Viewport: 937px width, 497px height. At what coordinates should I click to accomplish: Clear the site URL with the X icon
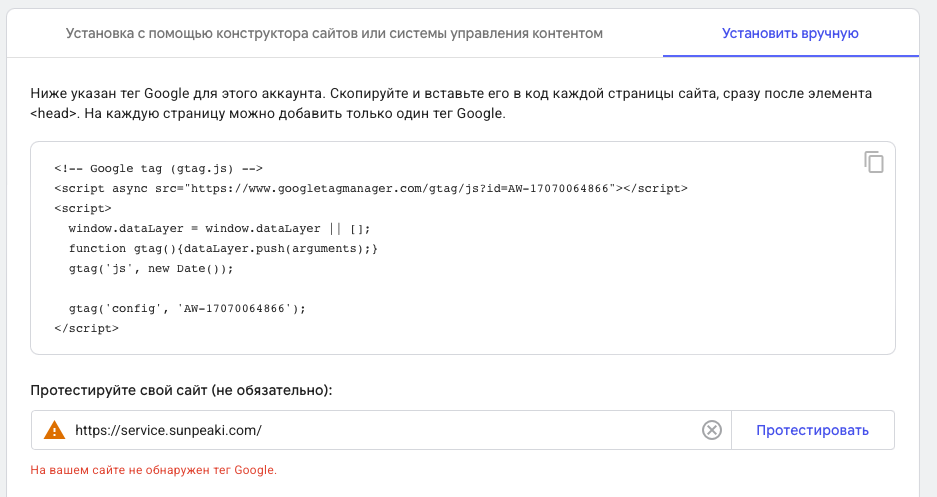click(711, 430)
